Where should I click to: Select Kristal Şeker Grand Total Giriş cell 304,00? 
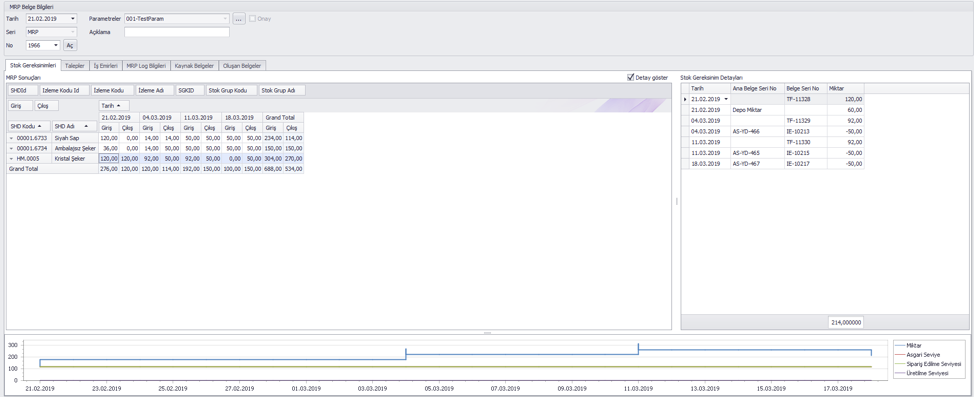[x=273, y=159]
